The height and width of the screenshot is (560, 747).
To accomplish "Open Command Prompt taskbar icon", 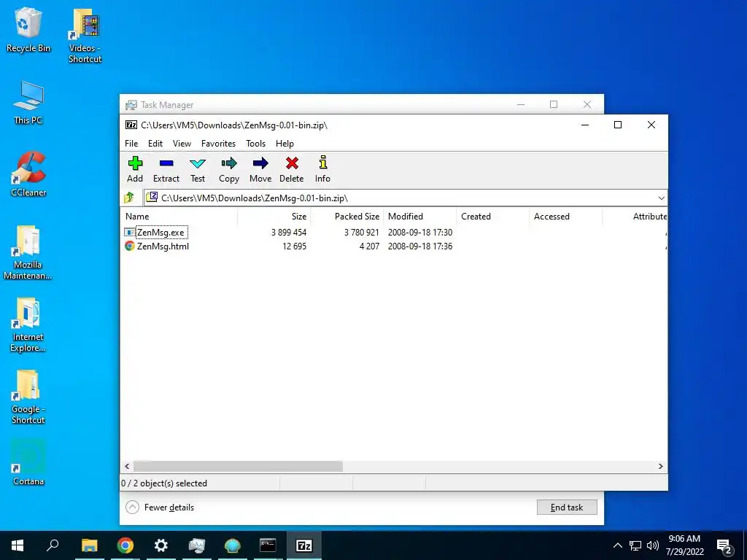I will point(268,545).
